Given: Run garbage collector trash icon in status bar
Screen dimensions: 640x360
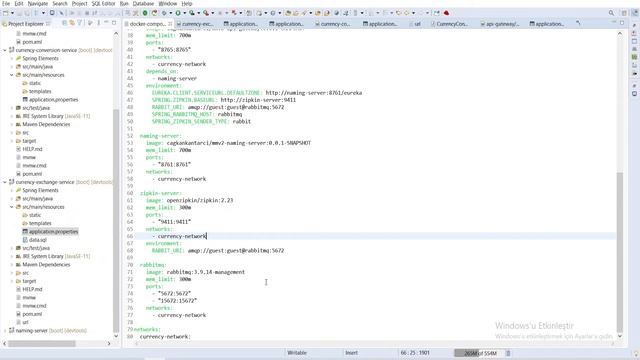Looking at the screenshot, I should (x=508, y=353).
